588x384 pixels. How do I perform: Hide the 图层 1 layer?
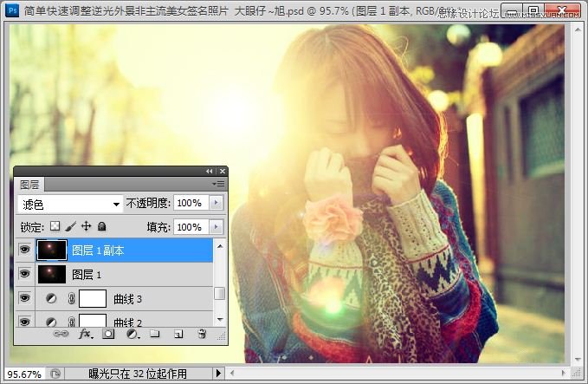[25, 274]
